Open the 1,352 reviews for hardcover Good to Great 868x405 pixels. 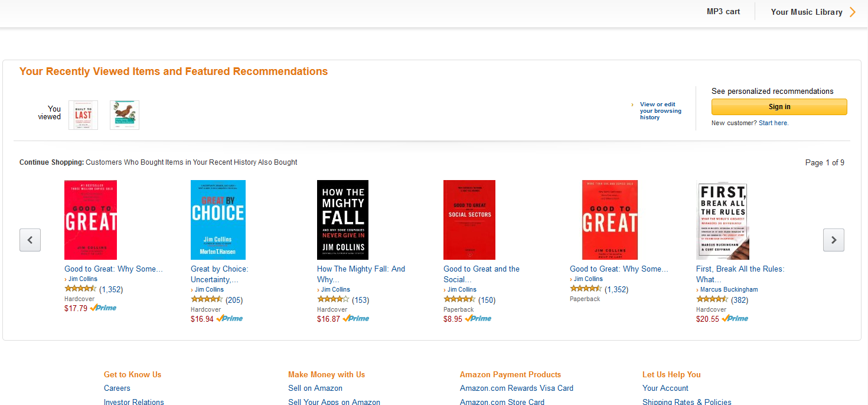coord(111,289)
